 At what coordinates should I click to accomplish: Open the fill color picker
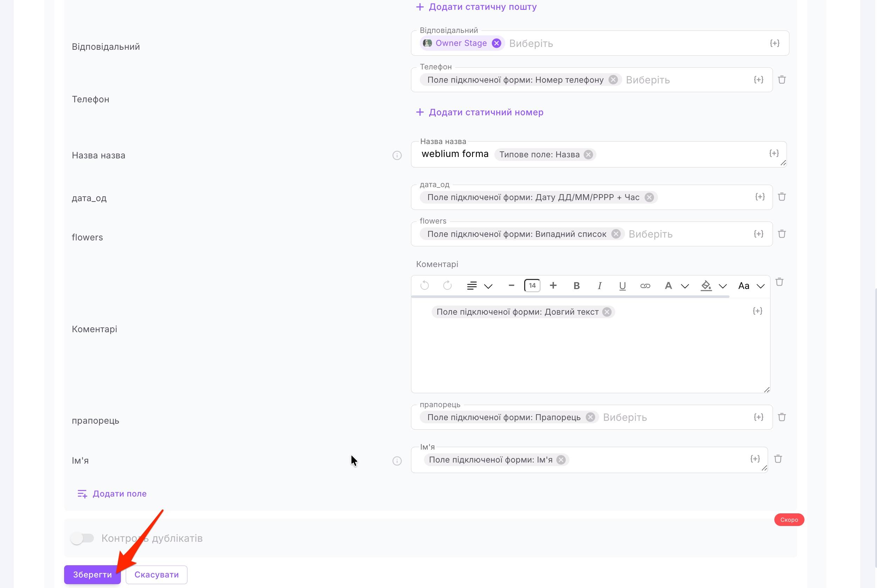click(x=706, y=286)
